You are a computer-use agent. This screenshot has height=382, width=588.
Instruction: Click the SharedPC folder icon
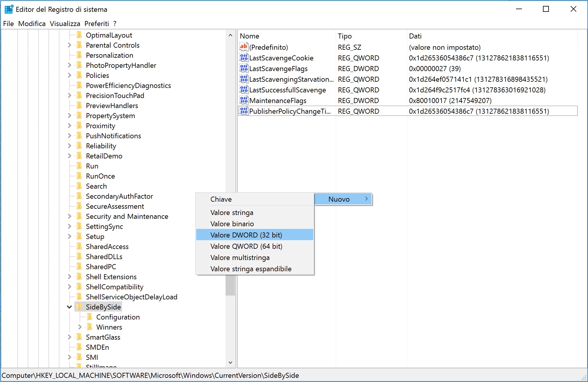pyautogui.click(x=79, y=267)
